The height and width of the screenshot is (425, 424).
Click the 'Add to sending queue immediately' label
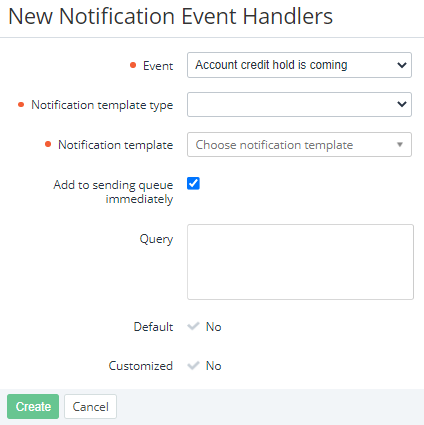[x=113, y=192]
